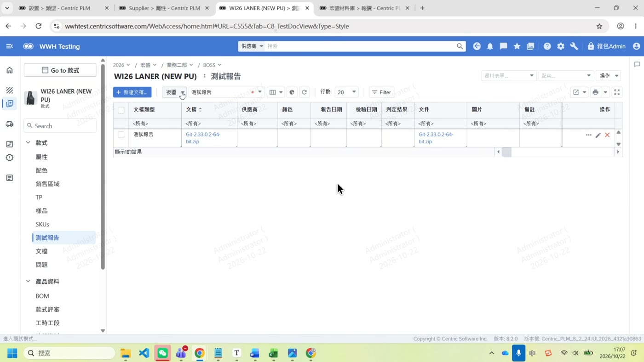Image resolution: width=644 pixels, height=362 pixels.
Task: Open the 供應商 search category dropdown
Action: pos(252,46)
